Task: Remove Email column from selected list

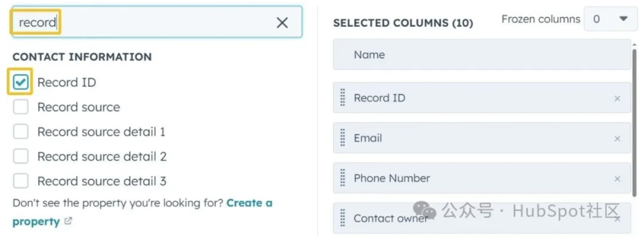Action: (617, 139)
